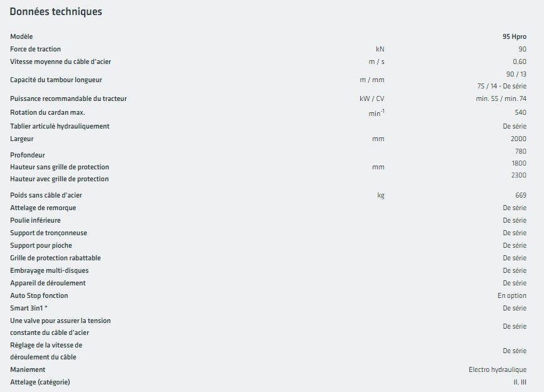The width and height of the screenshot is (544, 392).
Task: Select the 2000 width value
Action: point(518,139)
